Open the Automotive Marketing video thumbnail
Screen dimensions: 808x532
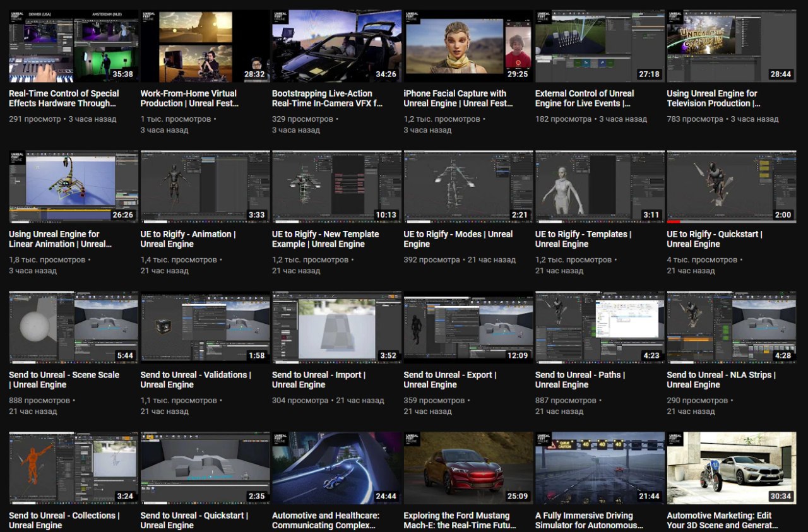(x=732, y=468)
